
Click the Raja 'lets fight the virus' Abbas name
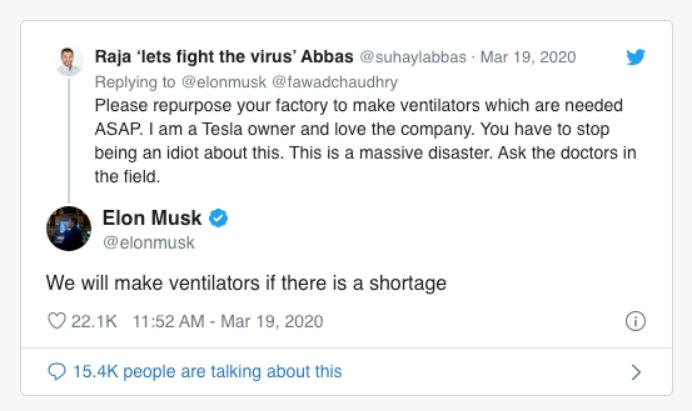pyautogui.click(x=224, y=57)
